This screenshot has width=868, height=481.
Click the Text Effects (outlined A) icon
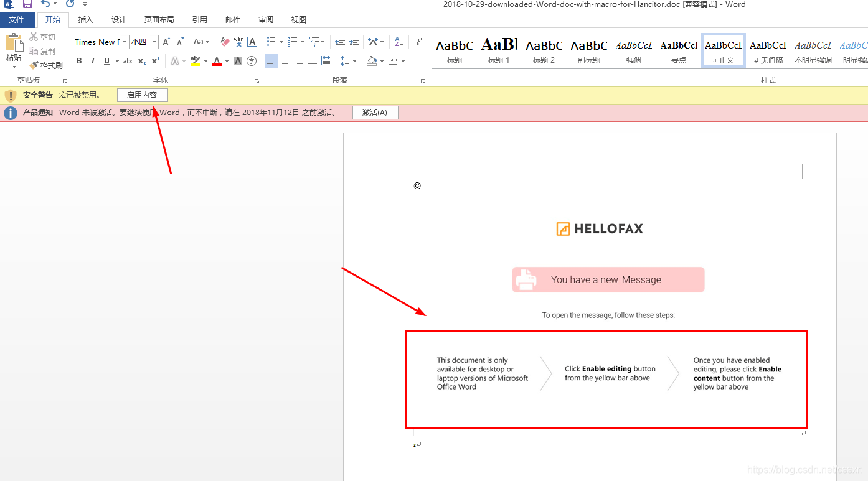175,61
